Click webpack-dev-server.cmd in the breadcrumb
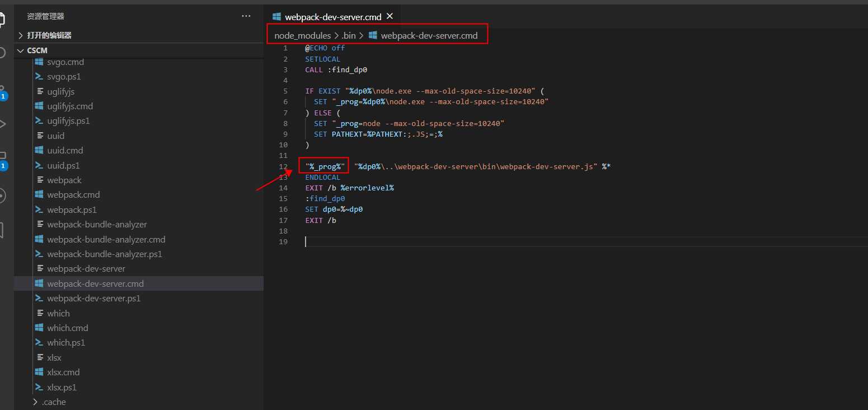This screenshot has height=410, width=868. point(429,35)
